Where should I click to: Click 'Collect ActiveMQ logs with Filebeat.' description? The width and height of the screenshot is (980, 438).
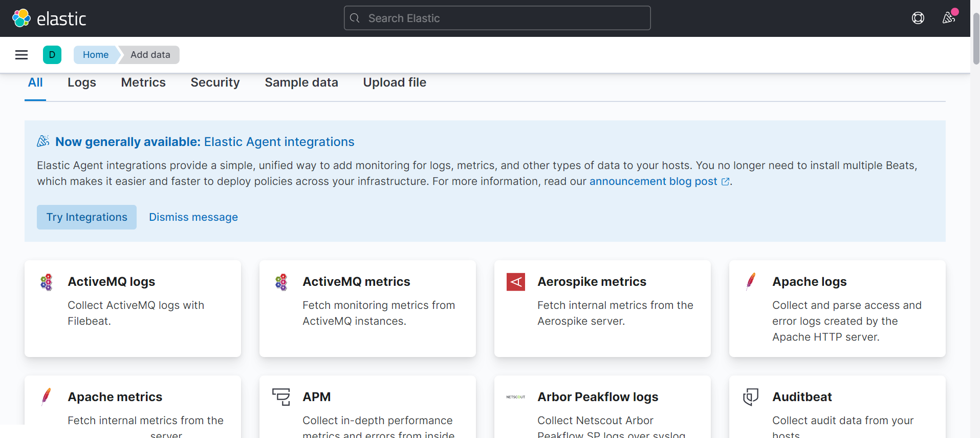coord(136,313)
